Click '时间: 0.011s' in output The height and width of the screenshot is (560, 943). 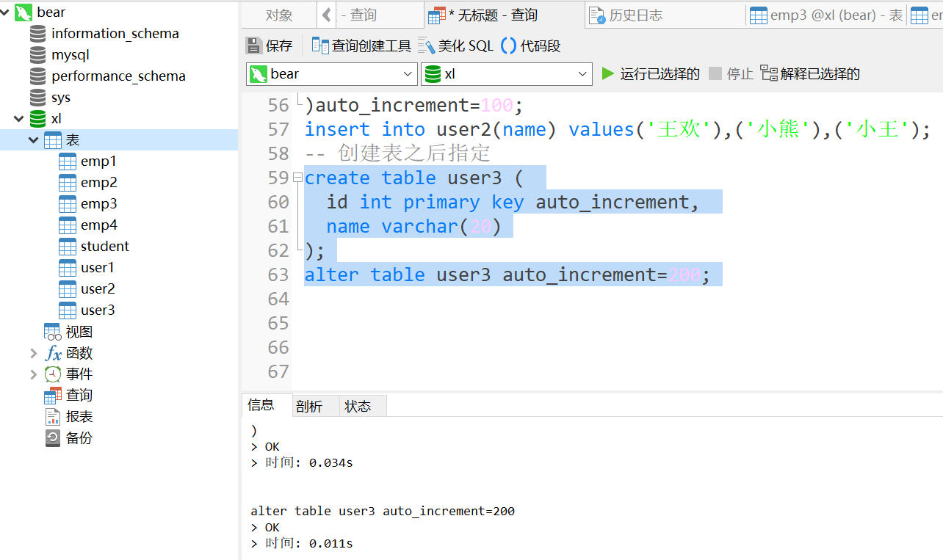[x=309, y=543]
